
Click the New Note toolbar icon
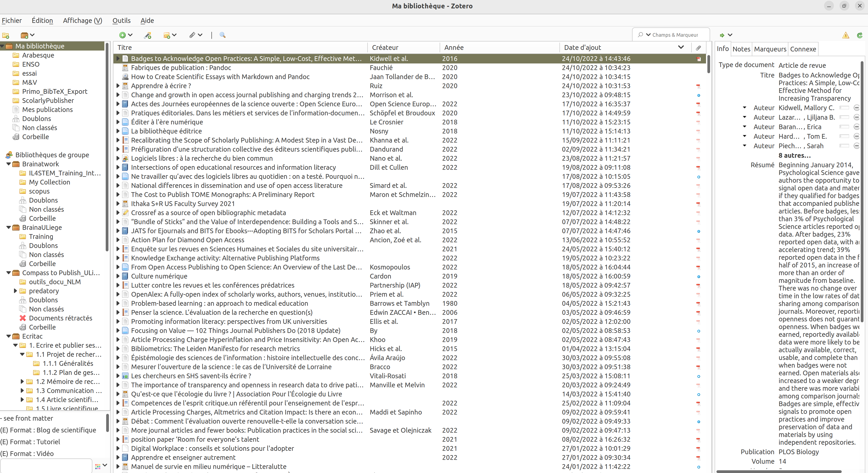point(167,35)
